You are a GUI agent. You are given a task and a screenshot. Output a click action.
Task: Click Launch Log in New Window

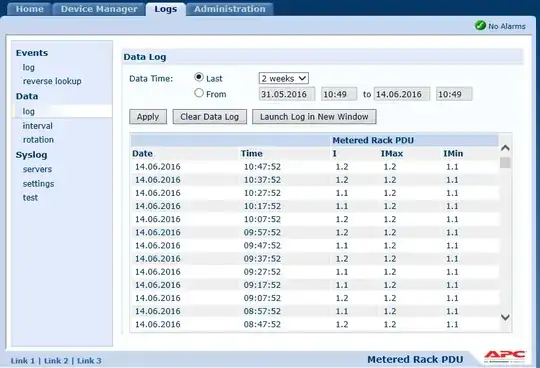point(314,117)
